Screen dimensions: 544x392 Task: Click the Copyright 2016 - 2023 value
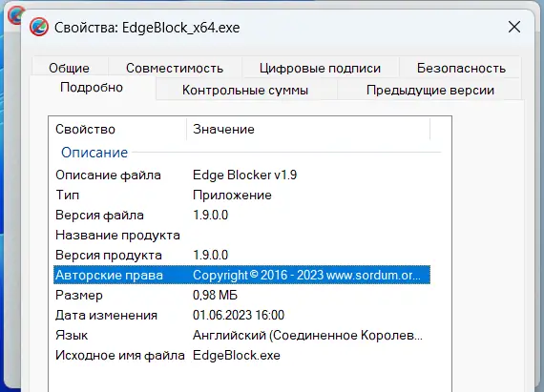[x=306, y=276]
